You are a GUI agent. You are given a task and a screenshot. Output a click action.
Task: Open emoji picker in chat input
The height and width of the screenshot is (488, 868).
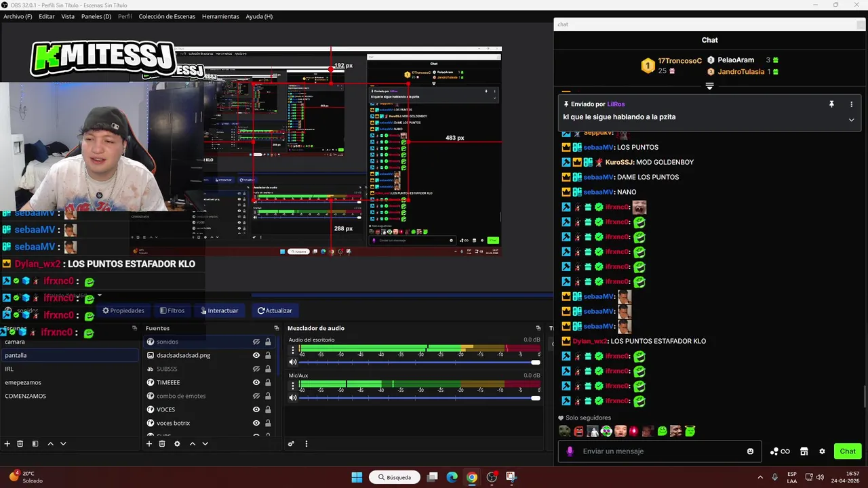[x=750, y=451]
